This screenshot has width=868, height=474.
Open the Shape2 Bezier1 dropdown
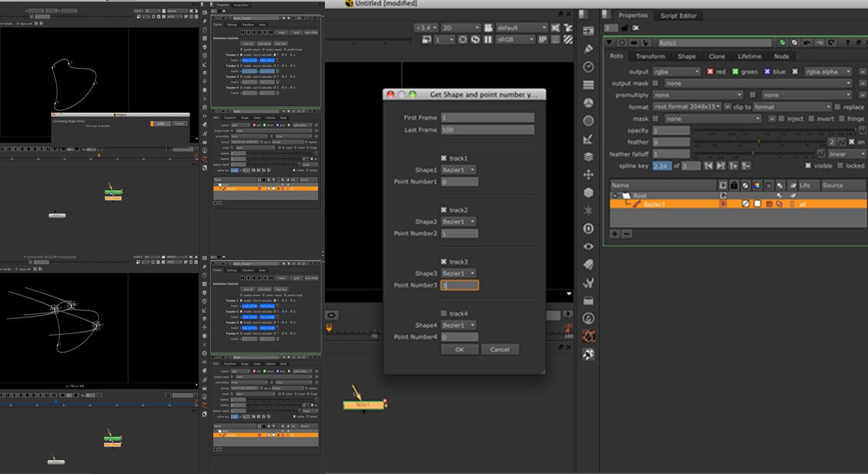coord(458,222)
